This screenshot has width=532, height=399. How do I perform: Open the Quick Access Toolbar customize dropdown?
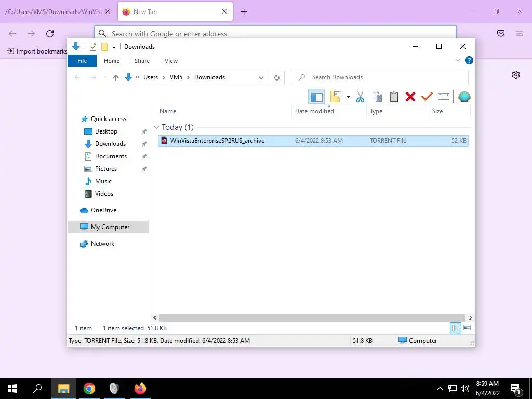pos(114,47)
